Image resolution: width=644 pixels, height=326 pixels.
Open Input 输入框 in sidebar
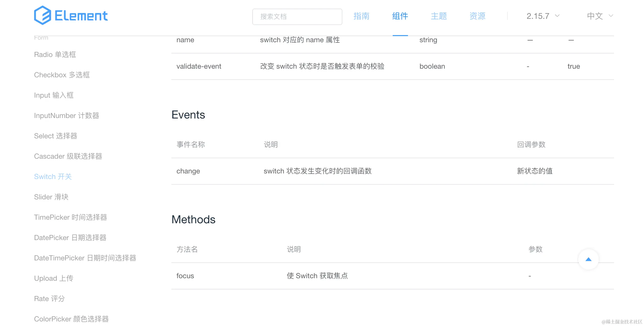(x=54, y=95)
